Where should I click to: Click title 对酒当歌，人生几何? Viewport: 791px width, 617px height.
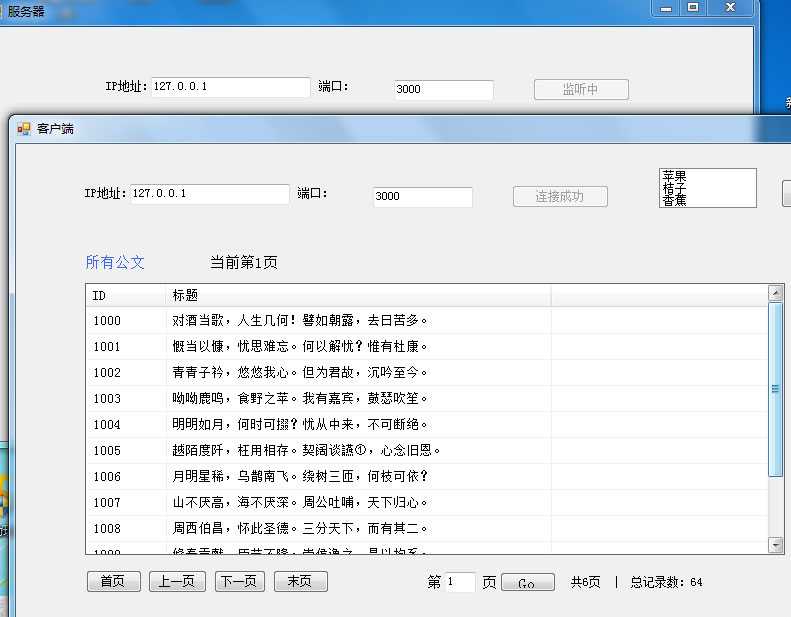pyautogui.click(x=300, y=320)
